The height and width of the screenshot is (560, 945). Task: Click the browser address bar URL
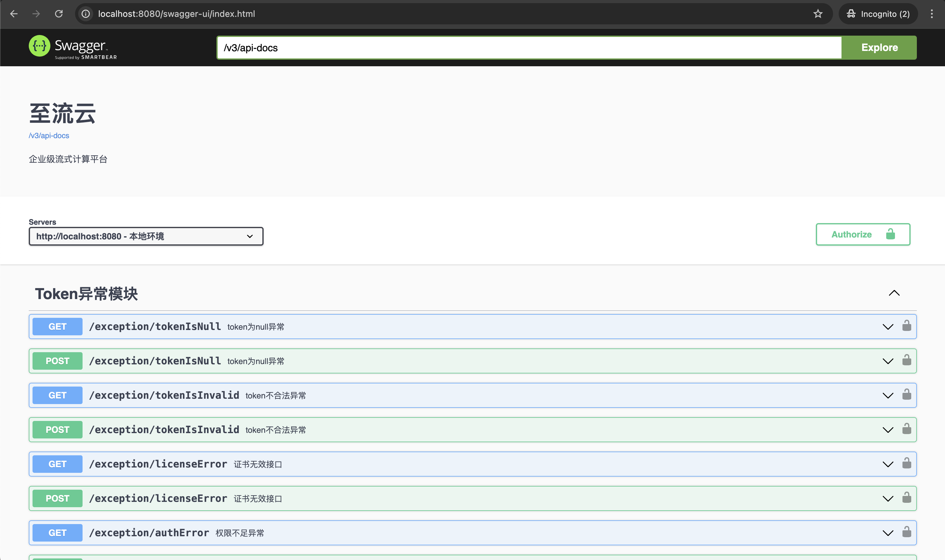(176, 14)
